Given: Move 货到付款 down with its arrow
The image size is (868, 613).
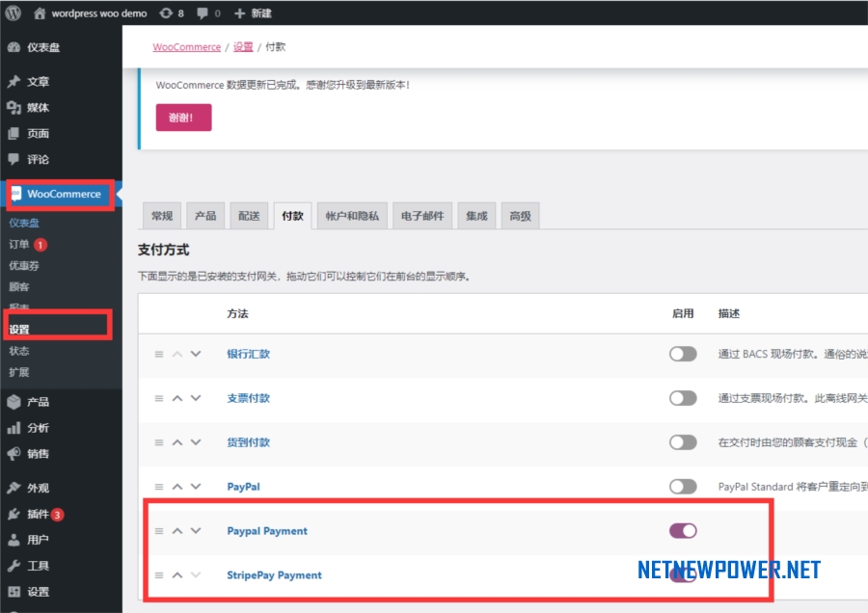Looking at the screenshot, I should click(x=196, y=442).
